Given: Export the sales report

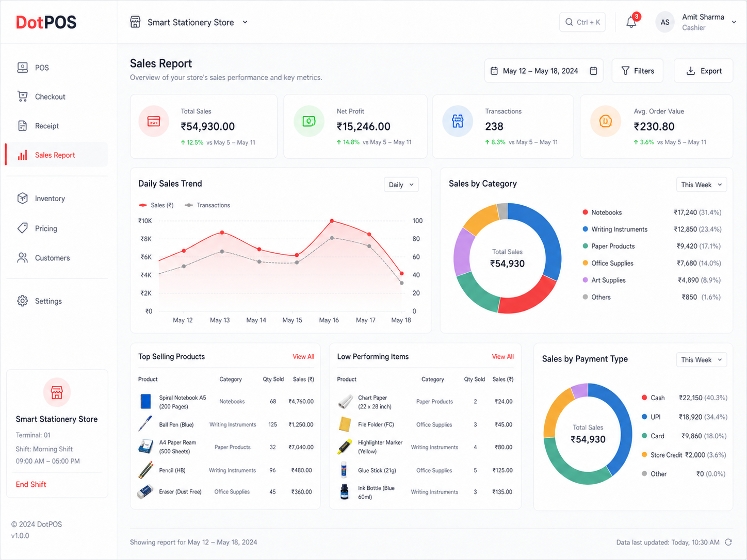Looking at the screenshot, I should point(704,71).
